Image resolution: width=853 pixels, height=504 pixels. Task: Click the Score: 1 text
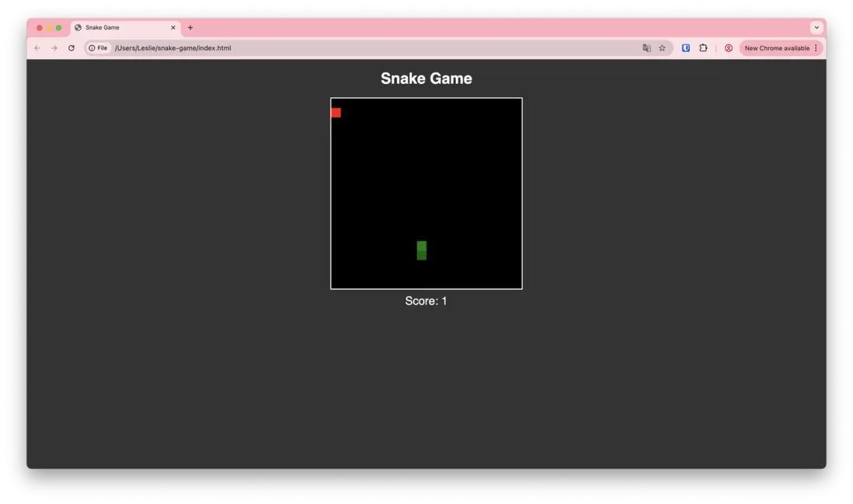point(426,301)
